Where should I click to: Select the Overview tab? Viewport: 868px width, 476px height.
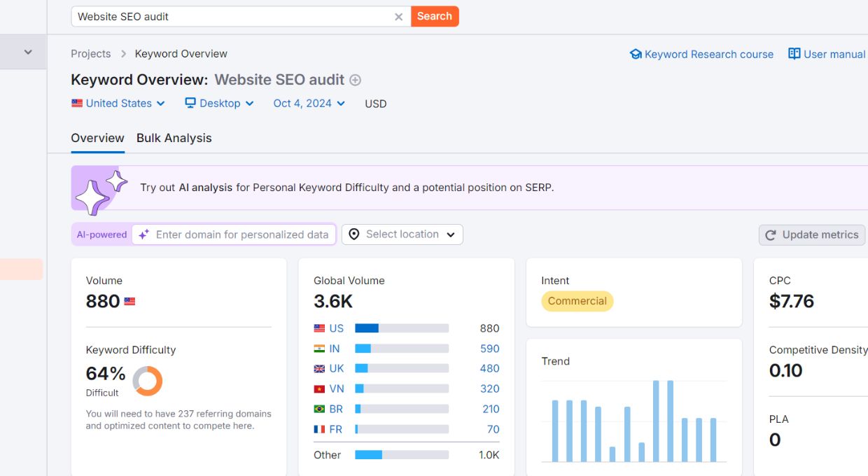coord(97,138)
